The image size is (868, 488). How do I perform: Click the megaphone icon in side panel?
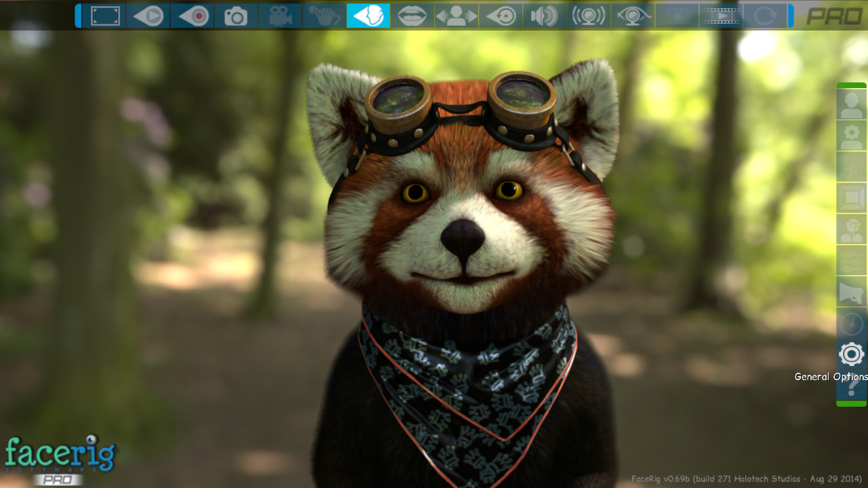[x=851, y=293]
